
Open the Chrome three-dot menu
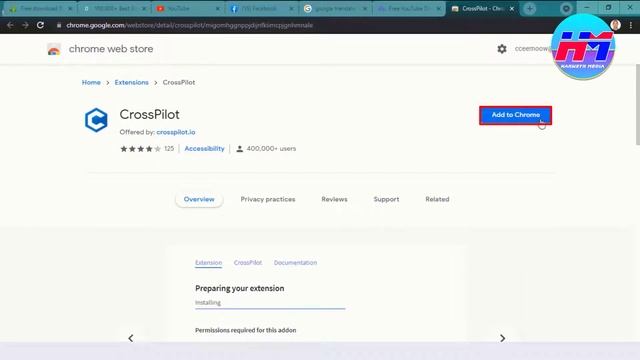point(631,25)
